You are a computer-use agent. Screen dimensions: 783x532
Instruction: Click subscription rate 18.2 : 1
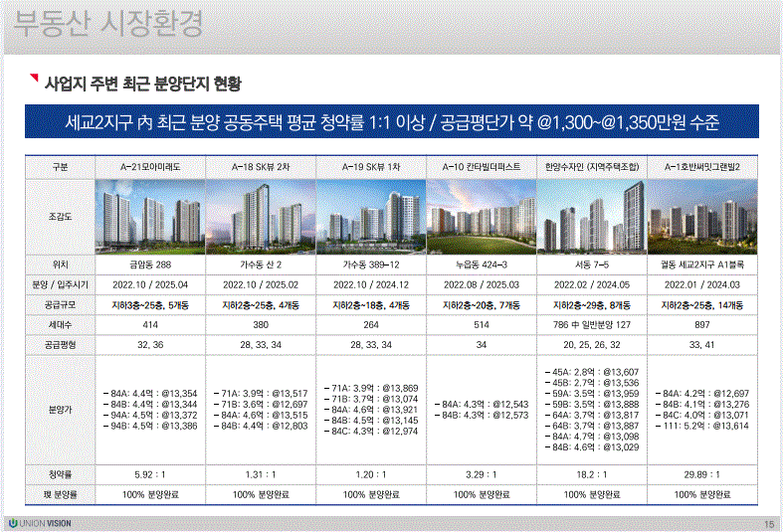[x=592, y=474]
